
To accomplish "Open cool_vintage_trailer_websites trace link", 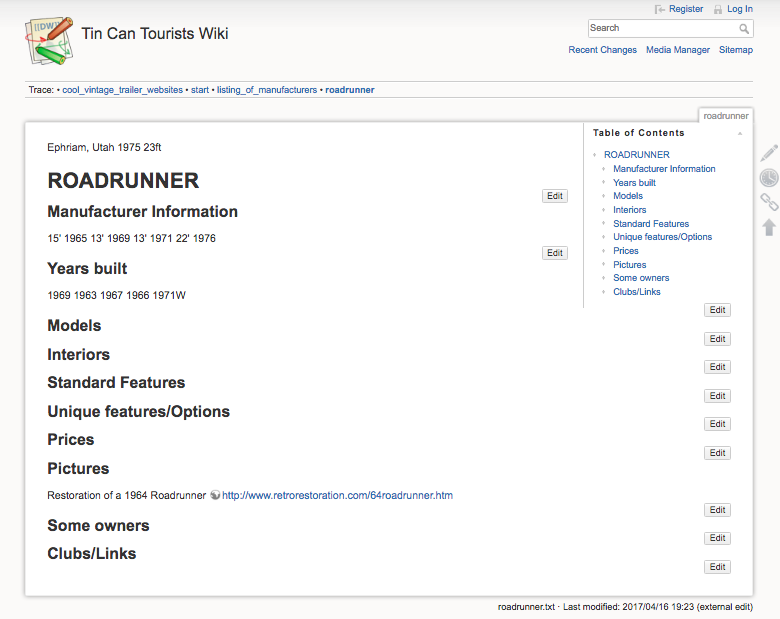I will point(122,90).
